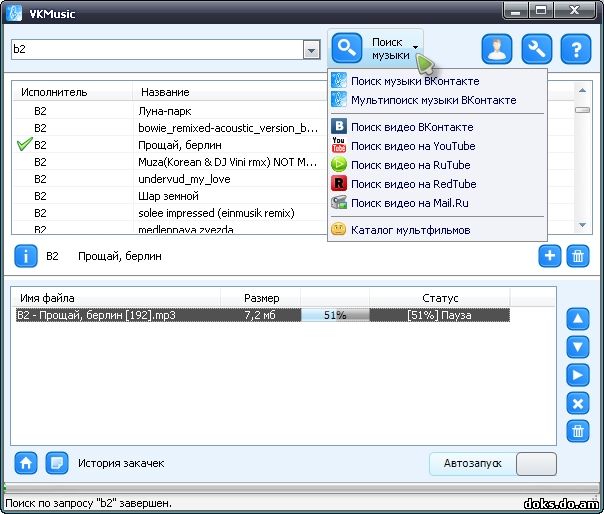
Task: Select bowie_remixed-acoustic_version track
Action: [169, 128]
